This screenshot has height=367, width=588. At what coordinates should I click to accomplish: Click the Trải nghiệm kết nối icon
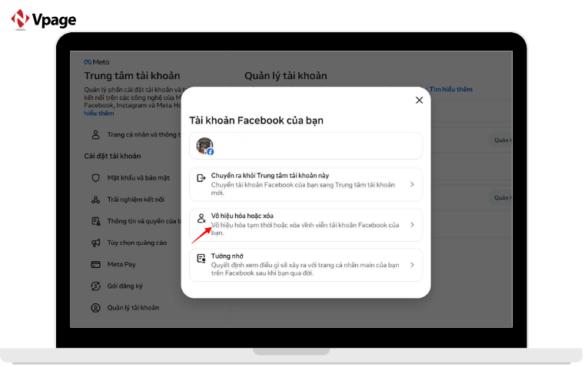coord(95,200)
